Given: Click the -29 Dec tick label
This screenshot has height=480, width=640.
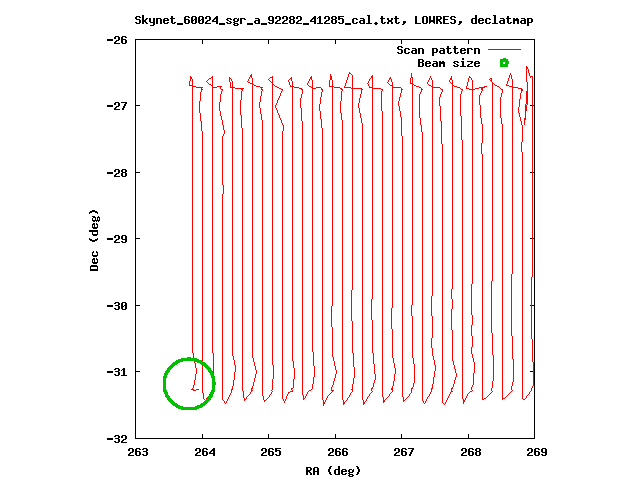Looking at the screenshot, I should (x=117, y=239).
